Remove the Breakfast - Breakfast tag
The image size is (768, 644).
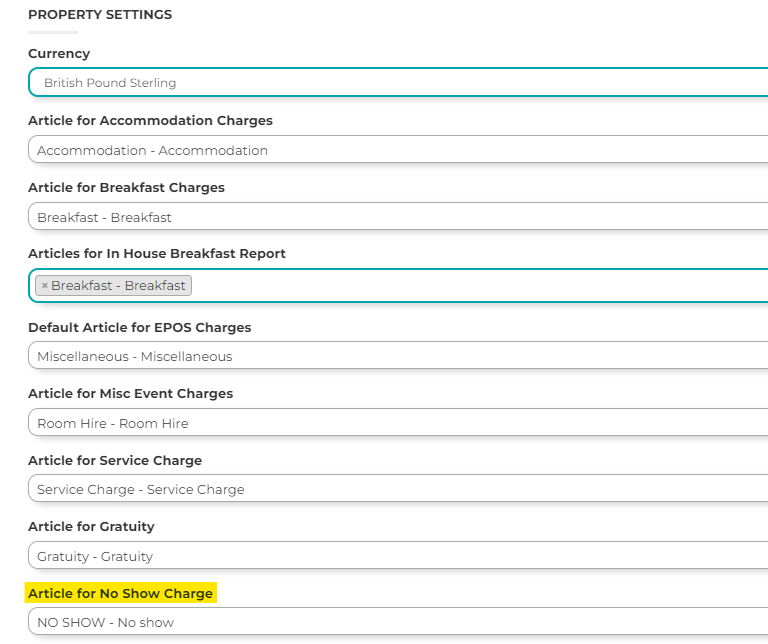click(x=45, y=286)
